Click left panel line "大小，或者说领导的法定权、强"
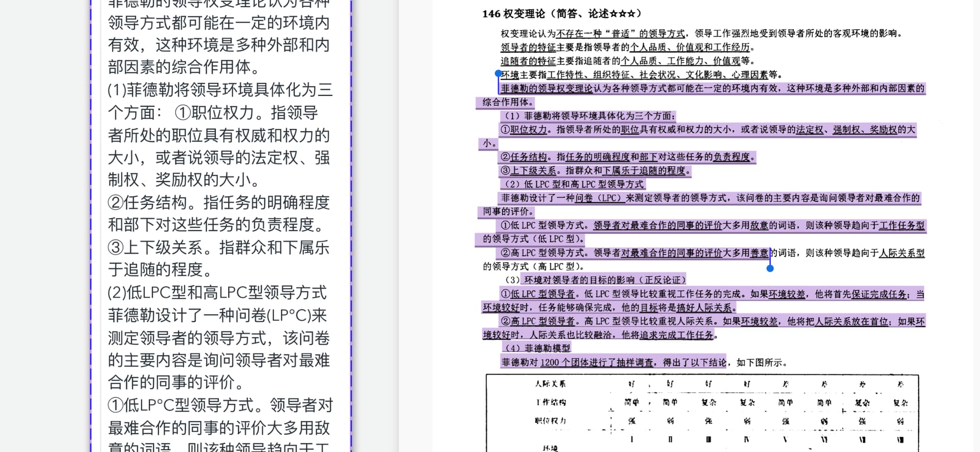Image resolution: width=980 pixels, height=452 pixels. pyautogui.click(x=218, y=158)
